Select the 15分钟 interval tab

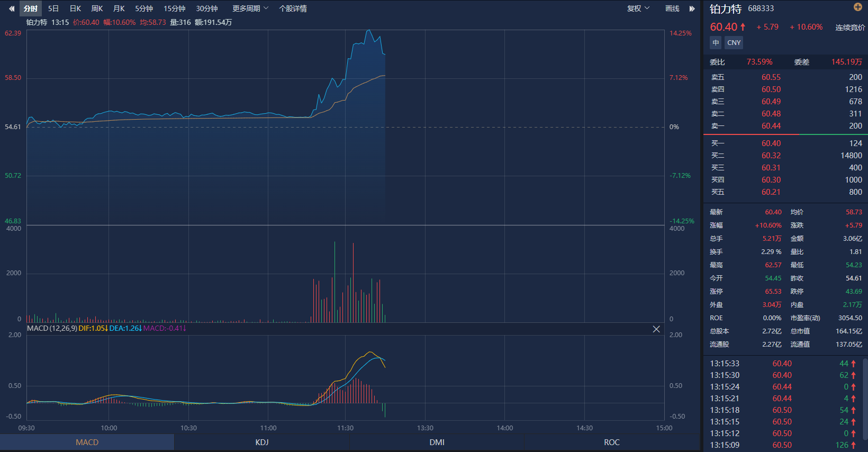click(x=174, y=8)
